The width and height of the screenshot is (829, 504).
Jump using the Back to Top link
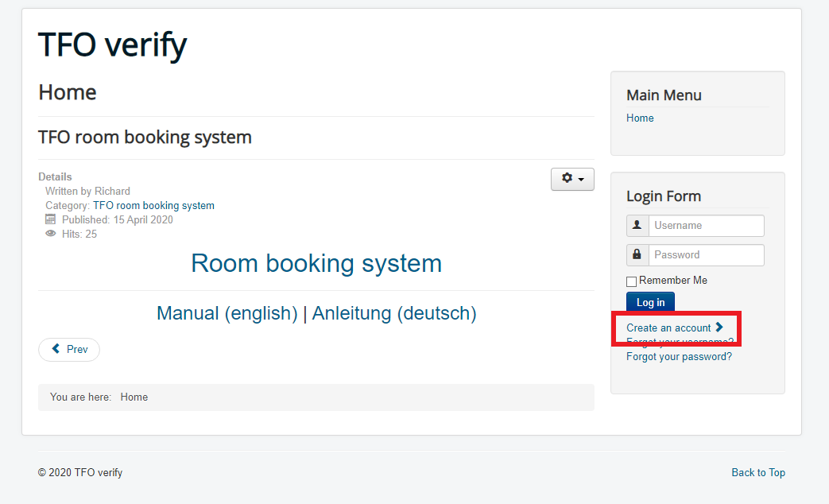758,472
